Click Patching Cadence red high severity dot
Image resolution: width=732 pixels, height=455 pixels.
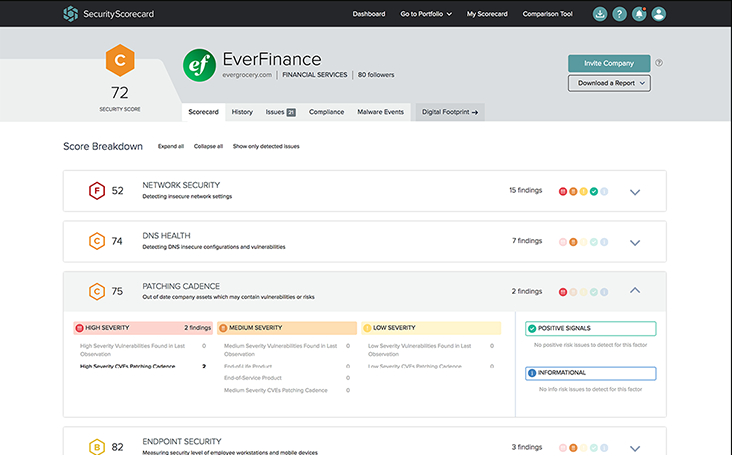563,292
